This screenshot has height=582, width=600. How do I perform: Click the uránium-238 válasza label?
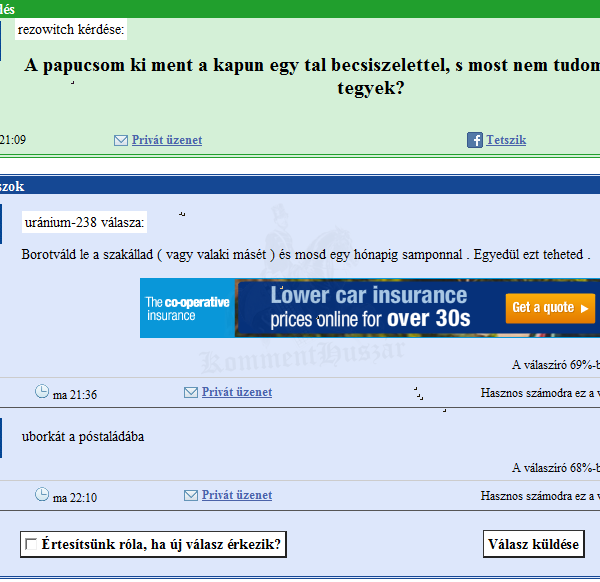(x=84, y=222)
